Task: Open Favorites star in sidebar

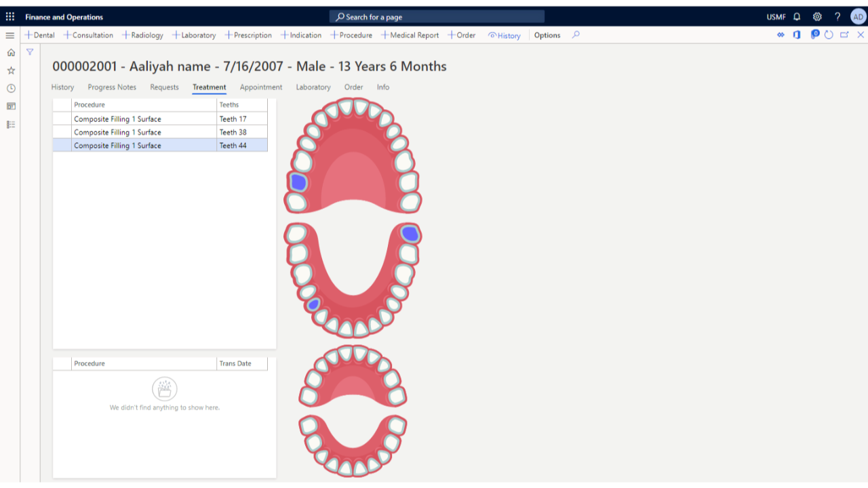Action: pos(11,70)
